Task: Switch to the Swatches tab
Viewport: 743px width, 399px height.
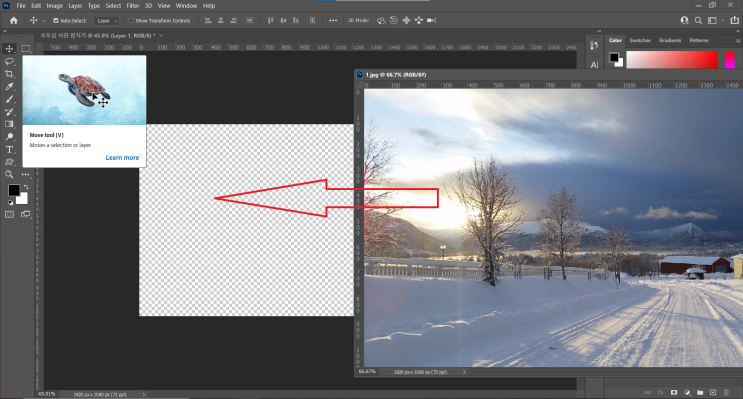Action: pos(640,40)
